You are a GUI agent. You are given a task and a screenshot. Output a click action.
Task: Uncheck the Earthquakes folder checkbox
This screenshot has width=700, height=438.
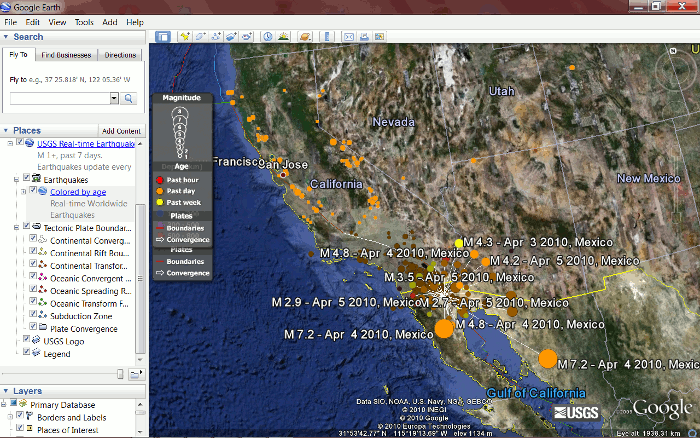[x=26, y=178]
